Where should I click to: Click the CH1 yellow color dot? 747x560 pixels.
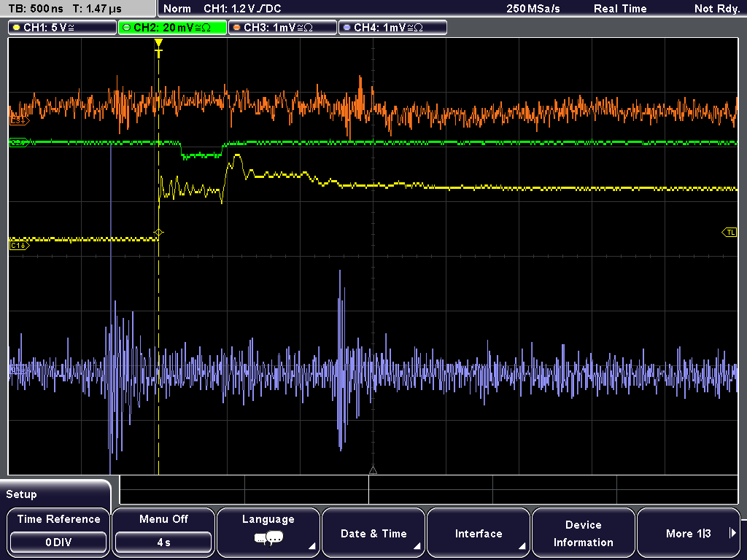[x=17, y=28]
